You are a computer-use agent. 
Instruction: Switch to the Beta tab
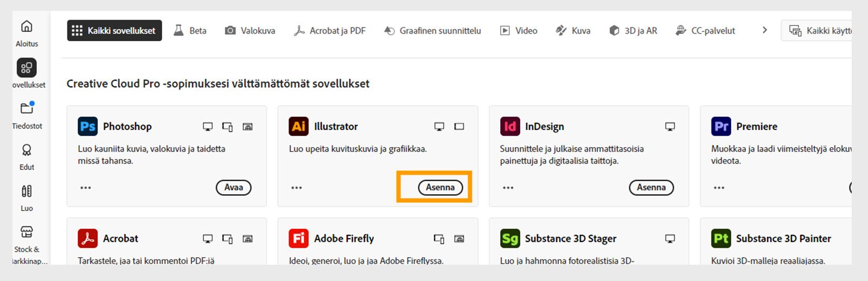click(190, 30)
